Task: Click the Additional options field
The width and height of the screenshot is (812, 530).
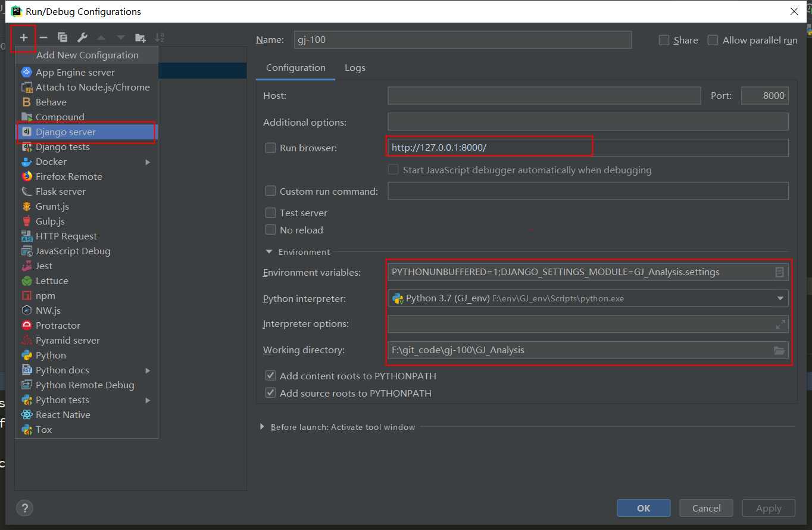Action: click(588, 122)
